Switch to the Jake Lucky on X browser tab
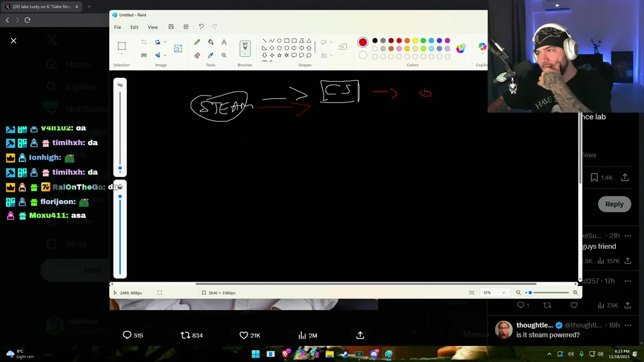644x362 pixels. pyautogui.click(x=42, y=7)
